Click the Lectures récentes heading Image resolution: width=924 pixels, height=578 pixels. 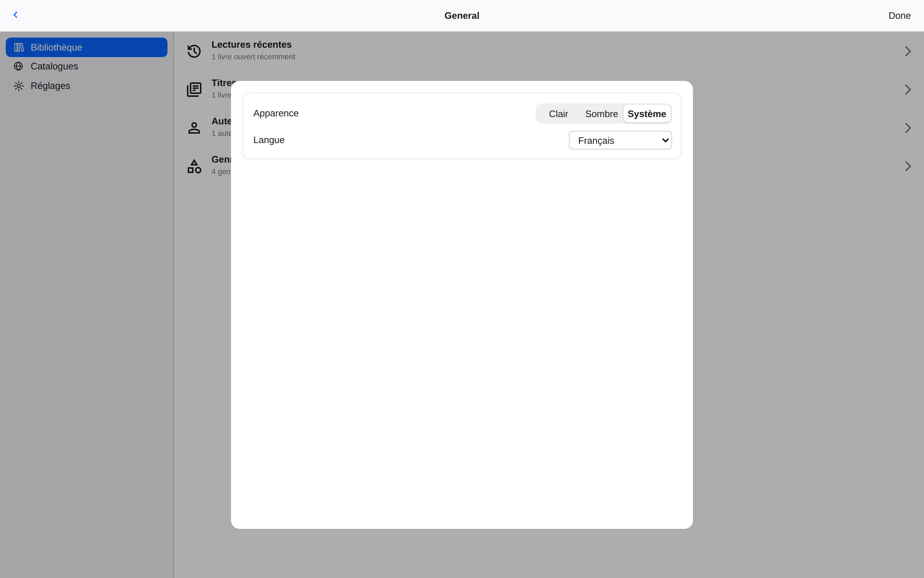(x=251, y=45)
